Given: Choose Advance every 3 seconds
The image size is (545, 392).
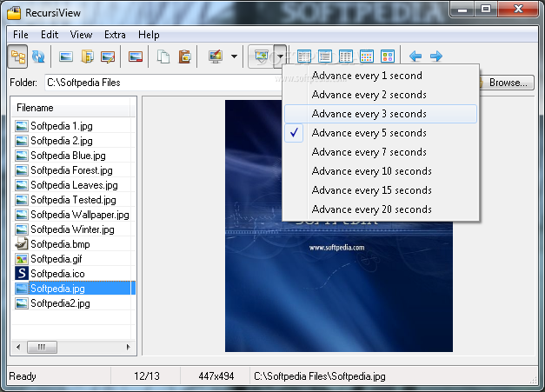Looking at the screenshot, I should pos(381,114).
